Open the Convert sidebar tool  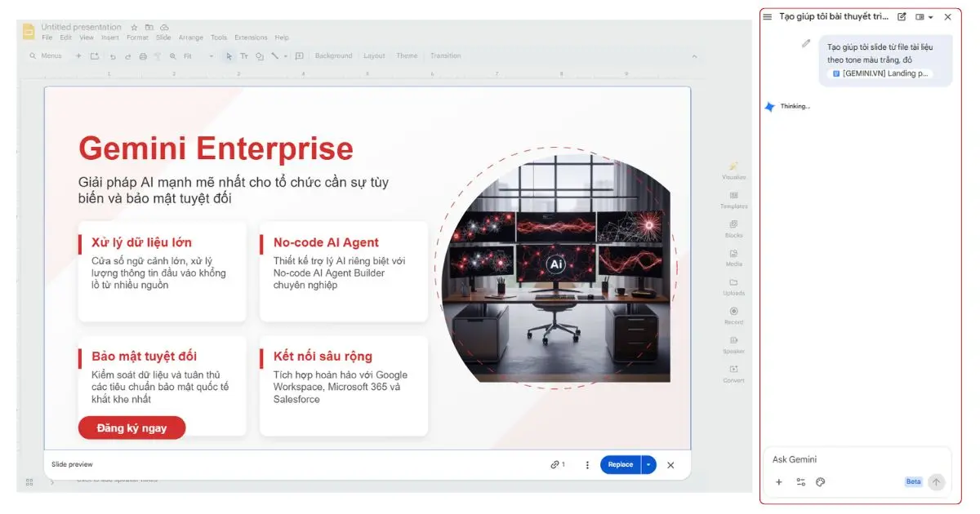pos(733,374)
